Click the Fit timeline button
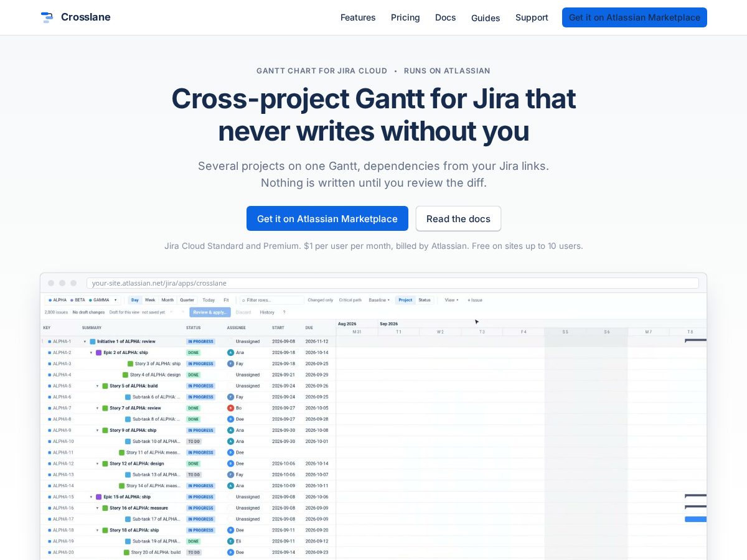 [x=226, y=300]
